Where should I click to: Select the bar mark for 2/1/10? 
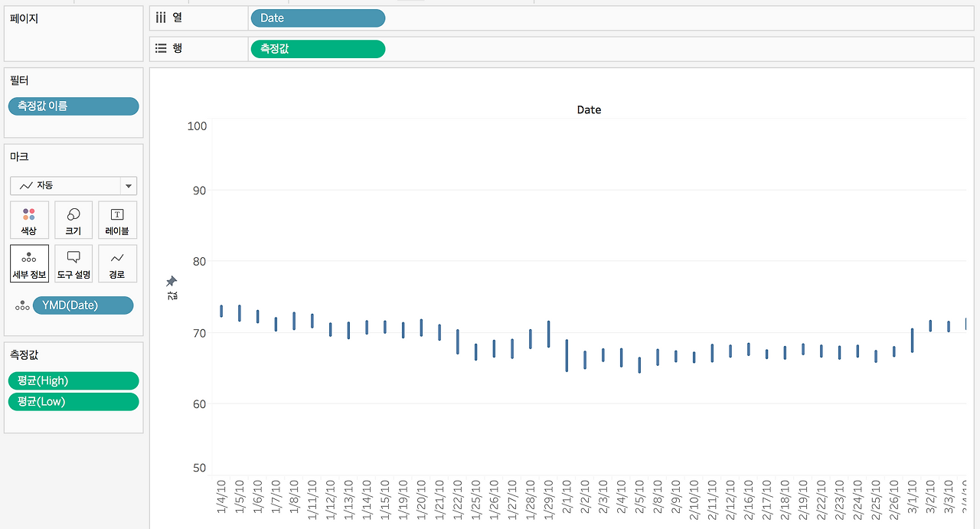coord(567,356)
